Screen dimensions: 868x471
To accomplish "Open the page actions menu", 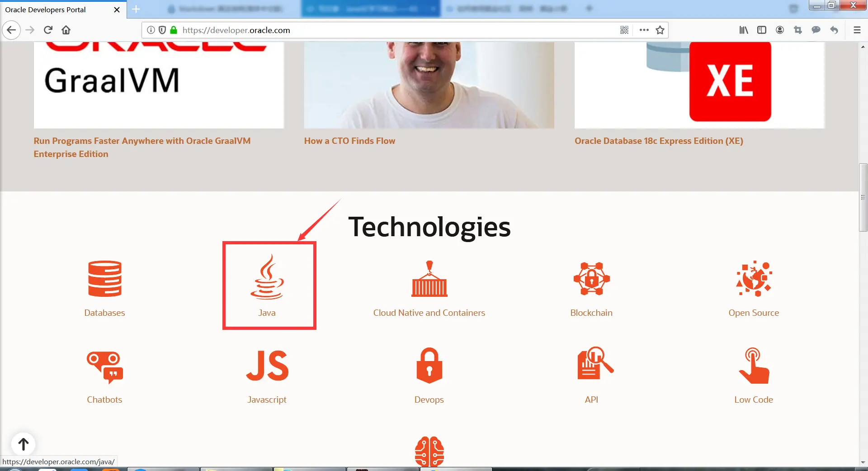I will pos(644,30).
